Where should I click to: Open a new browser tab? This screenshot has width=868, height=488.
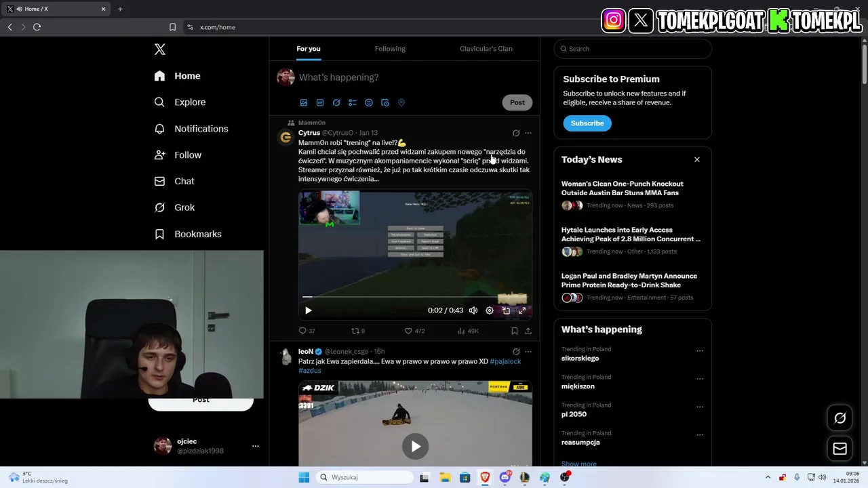(x=120, y=9)
